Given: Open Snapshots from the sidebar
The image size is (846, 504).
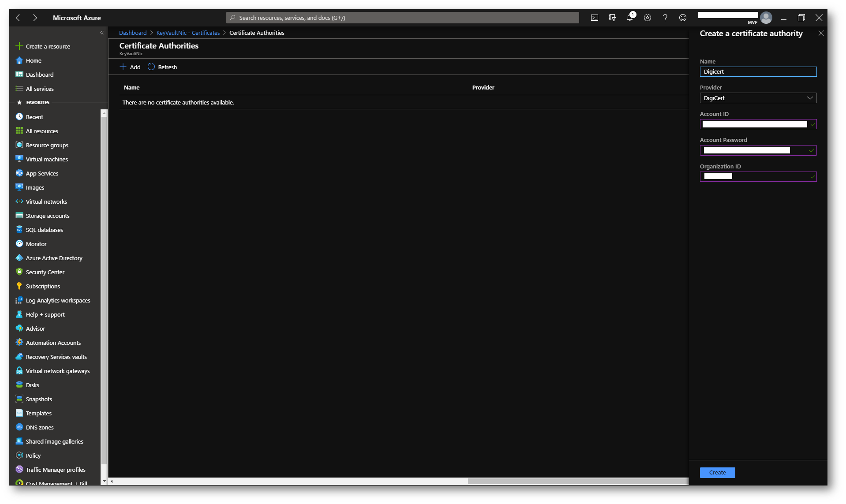Looking at the screenshot, I should coord(34,399).
